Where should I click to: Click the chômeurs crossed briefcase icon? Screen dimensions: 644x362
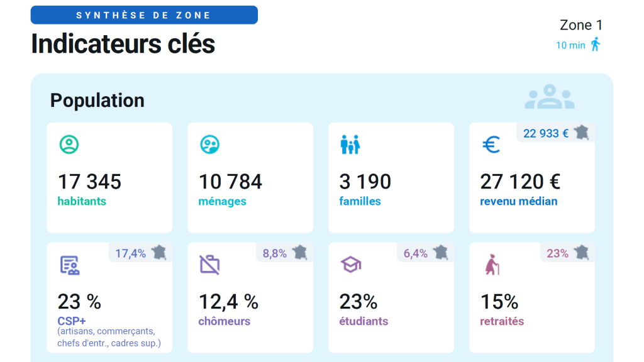(x=209, y=265)
